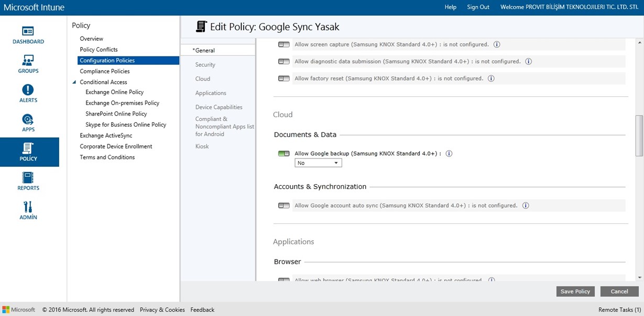The image size is (644, 316).
Task: Jump to the Cloud section
Action: [203, 78]
